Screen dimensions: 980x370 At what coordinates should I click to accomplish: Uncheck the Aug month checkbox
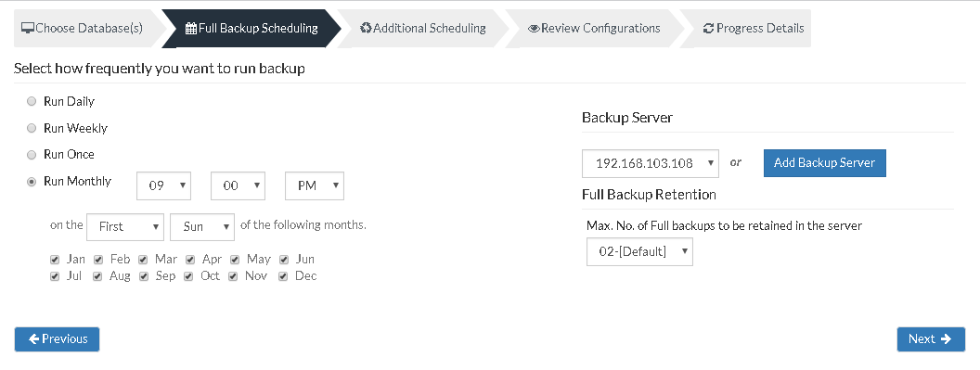(x=97, y=276)
